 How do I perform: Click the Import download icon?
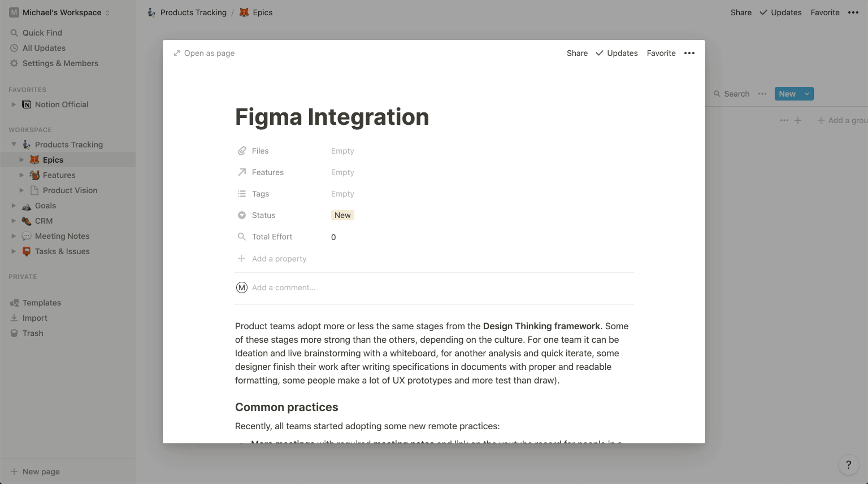(14, 317)
